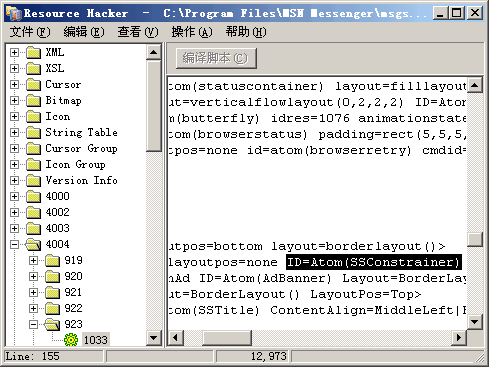Click the XSL folder icon
This screenshot has width=489, height=367.
(x=33, y=69)
